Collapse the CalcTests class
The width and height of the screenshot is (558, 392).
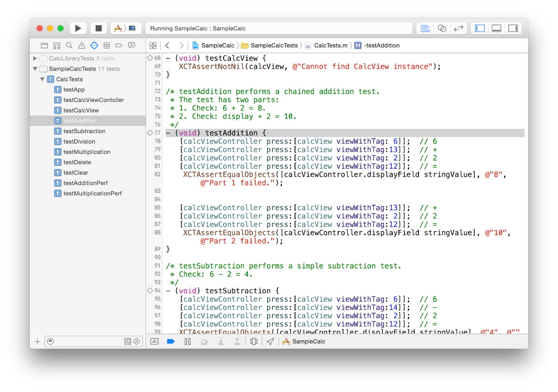42,79
